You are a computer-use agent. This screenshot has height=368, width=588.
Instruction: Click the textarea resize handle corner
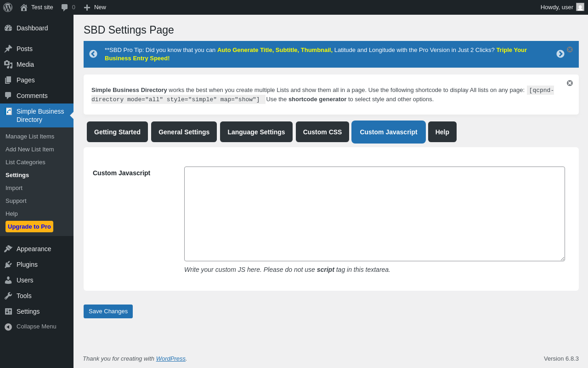coord(562,259)
